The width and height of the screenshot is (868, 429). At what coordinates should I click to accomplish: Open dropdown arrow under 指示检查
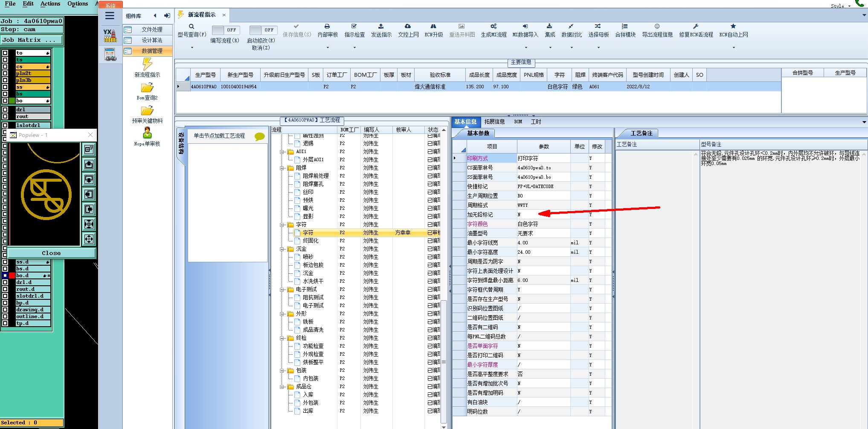click(354, 48)
